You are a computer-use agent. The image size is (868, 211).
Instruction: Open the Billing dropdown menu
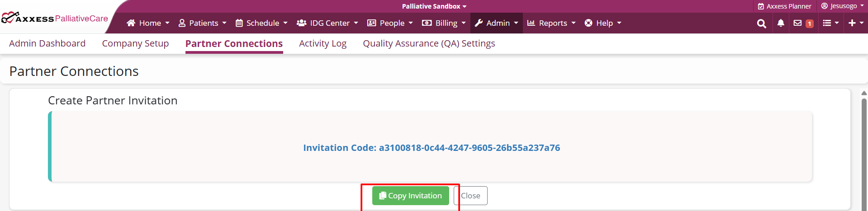click(444, 23)
